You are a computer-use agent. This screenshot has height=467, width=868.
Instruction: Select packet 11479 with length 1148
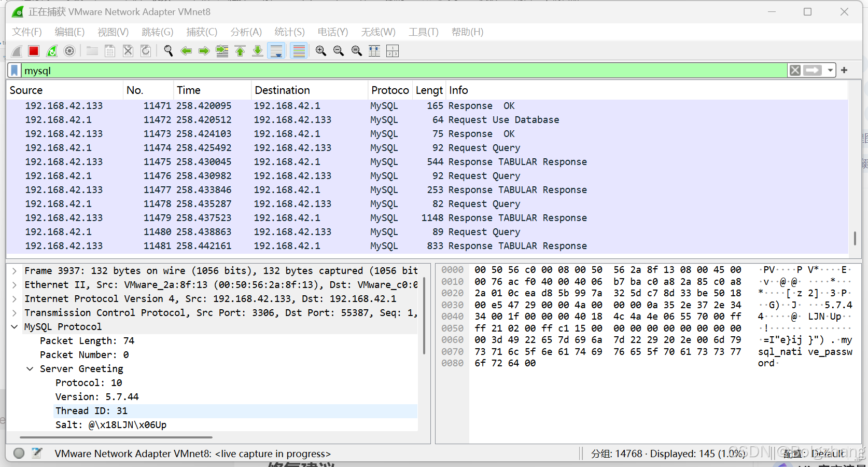tap(427, 218)
